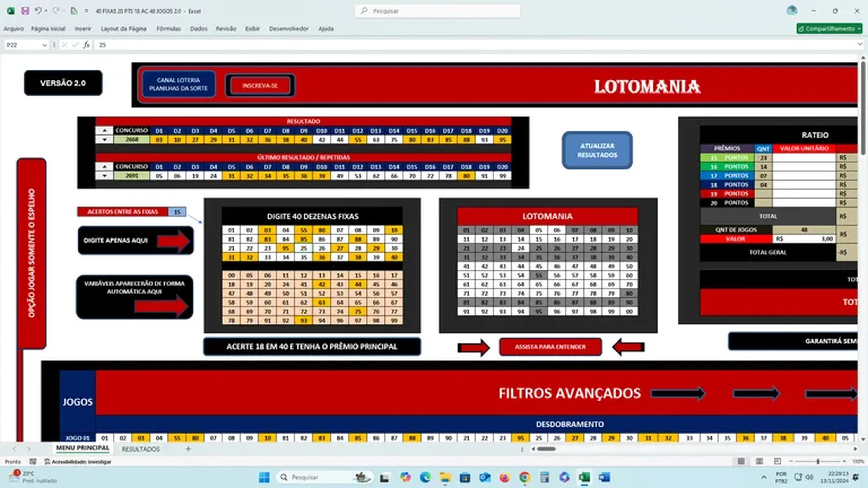Zoom in with the plus icon
Viewport: 868px width, 488px height.
(x=844, y=461)
